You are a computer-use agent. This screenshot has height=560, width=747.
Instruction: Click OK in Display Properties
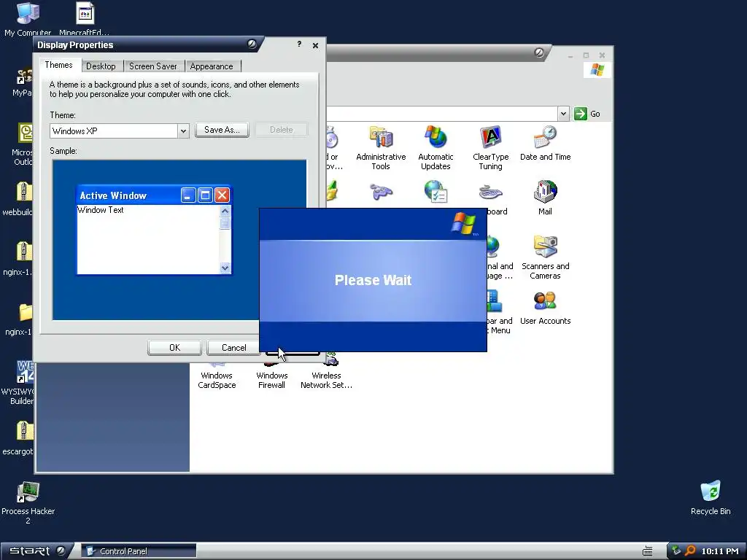(175, 348)
